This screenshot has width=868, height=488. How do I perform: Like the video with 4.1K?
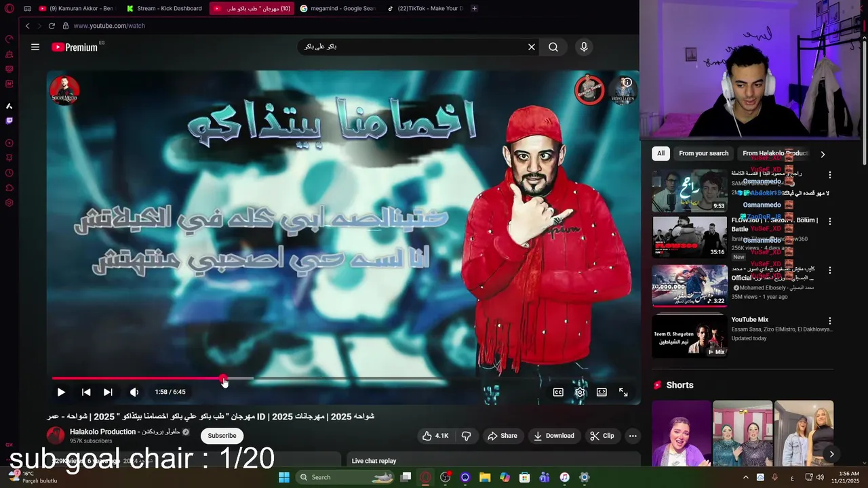435,436
